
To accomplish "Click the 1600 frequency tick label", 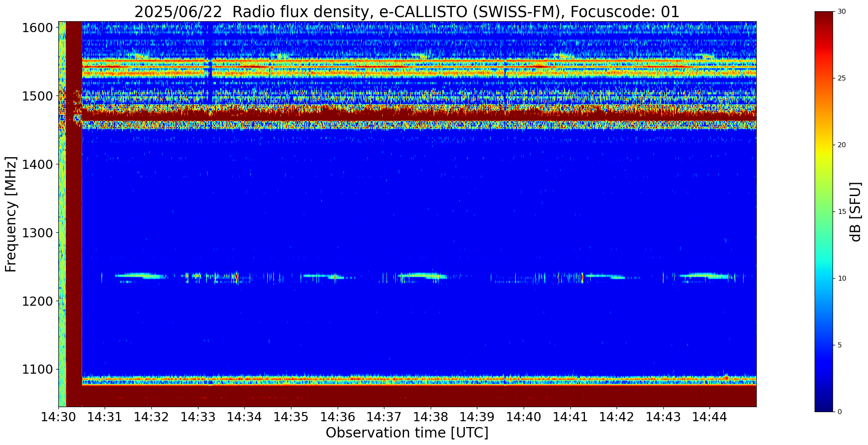I will [37, 28].
